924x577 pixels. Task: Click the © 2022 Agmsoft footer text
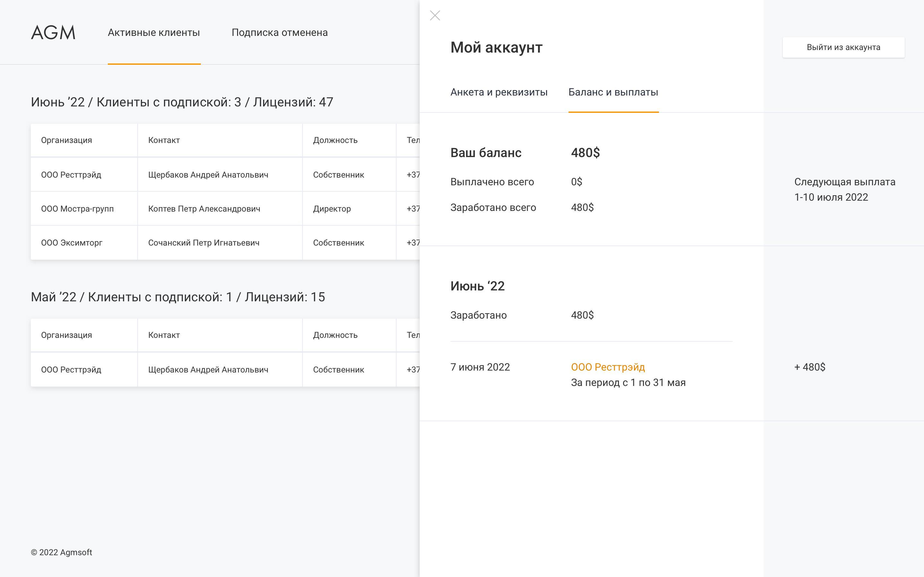(x=62, y=552)
